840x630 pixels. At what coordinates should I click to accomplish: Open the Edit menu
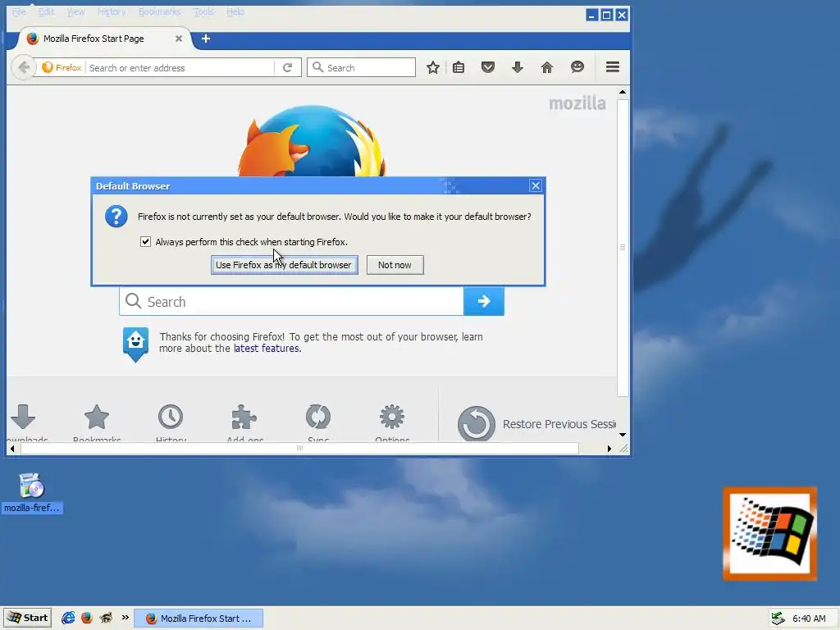pos(46,11)
